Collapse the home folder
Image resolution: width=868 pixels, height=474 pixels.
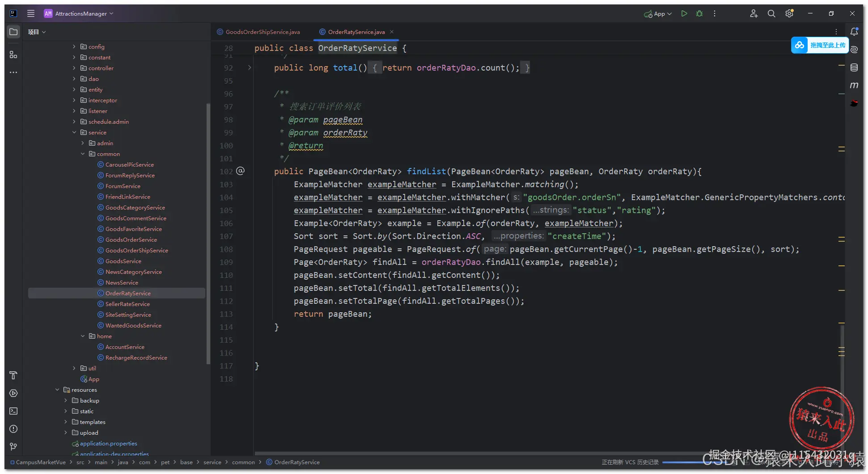(x=83, y=336)
